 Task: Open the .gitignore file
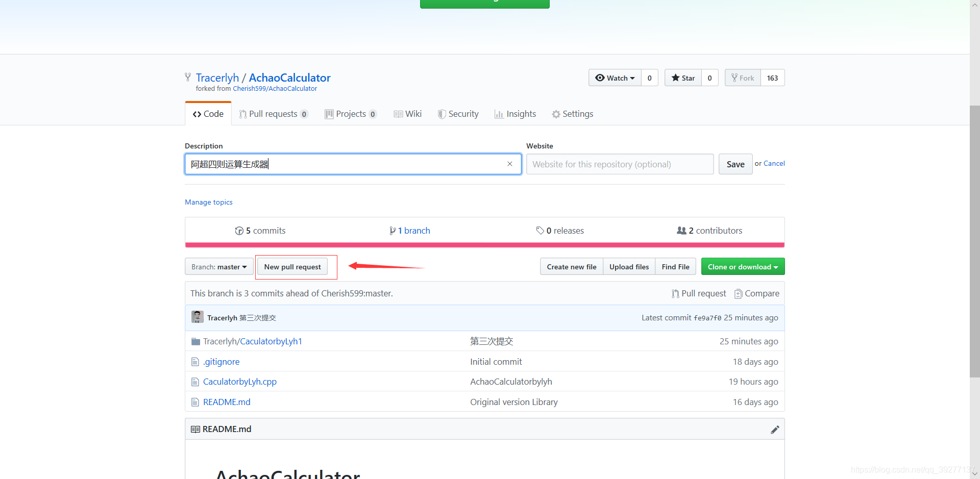coord(222,362)
